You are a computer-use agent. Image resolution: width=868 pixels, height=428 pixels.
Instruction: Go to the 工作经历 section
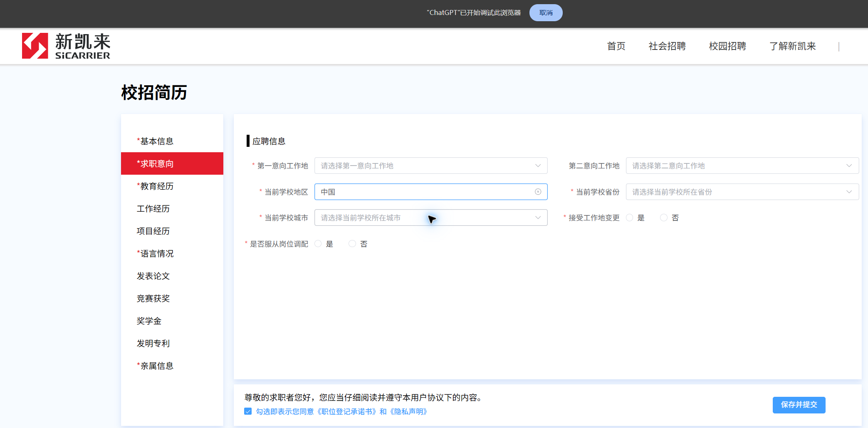(172, 208)
